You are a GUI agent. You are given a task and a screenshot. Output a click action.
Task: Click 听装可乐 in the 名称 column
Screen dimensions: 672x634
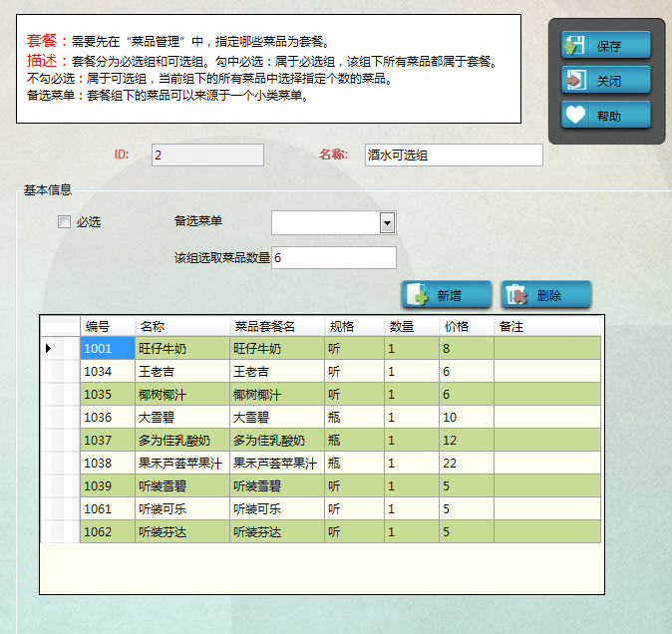coord(182,509)
